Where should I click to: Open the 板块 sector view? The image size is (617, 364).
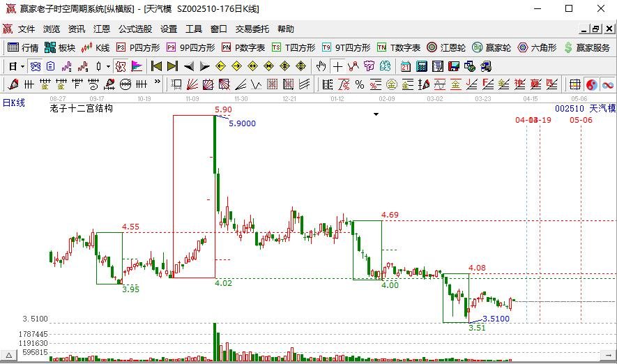point(60,47)
